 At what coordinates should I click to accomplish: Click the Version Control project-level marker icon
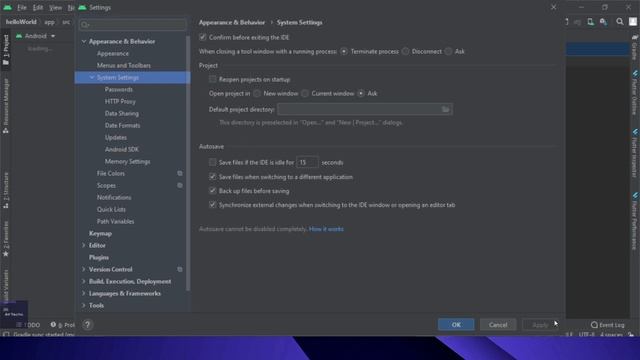180,269
